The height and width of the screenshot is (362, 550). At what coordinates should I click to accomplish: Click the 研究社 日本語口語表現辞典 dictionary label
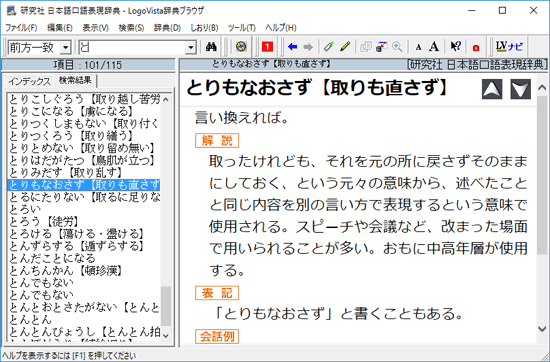(477, 65)
